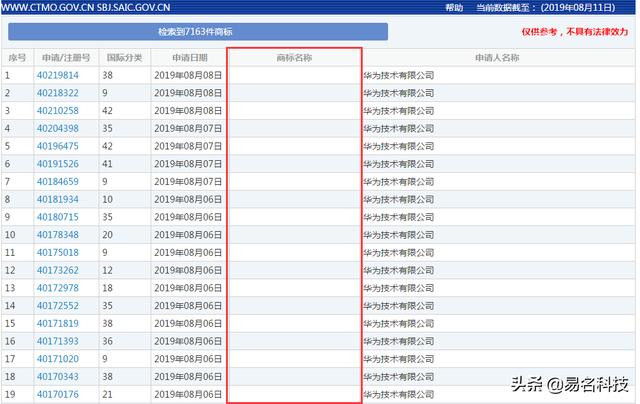The height and width of the screenshot is (404, 640).
Task: Click class 20 in row 10
Action: [x=107, y=235]
